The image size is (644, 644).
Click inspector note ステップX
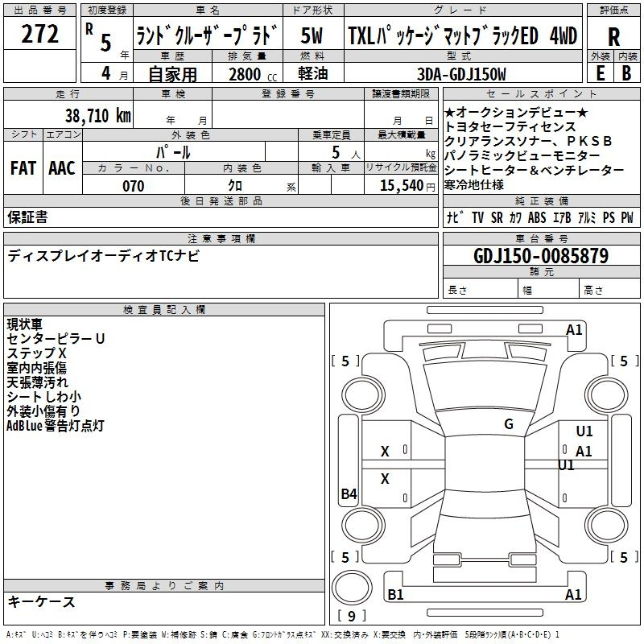click(36, 353)
